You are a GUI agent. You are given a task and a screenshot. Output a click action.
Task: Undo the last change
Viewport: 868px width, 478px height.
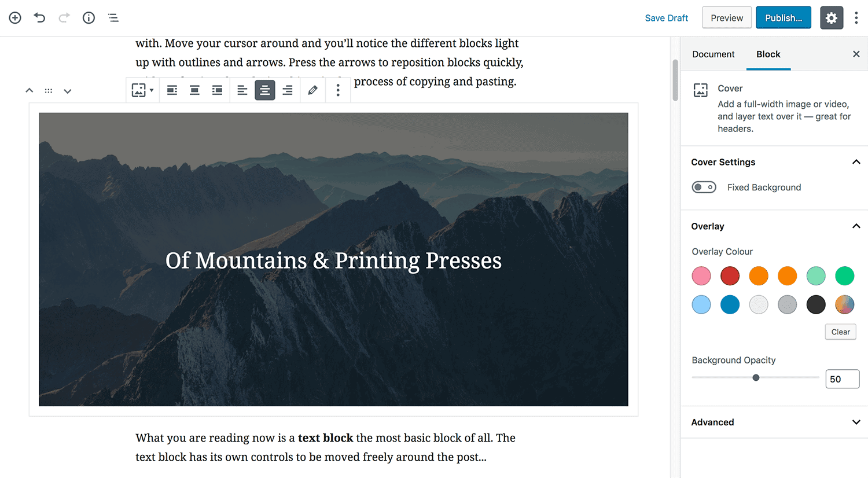coord(39,18)
